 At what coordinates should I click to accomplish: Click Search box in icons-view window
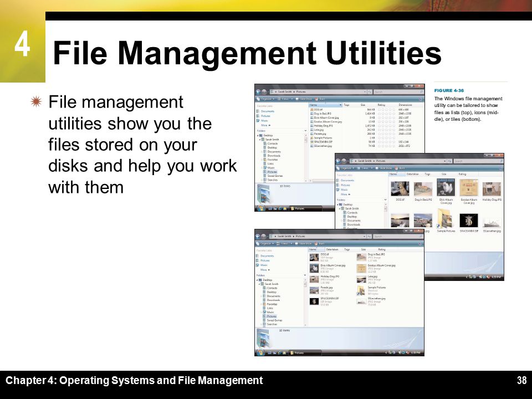tap(478, 161)
